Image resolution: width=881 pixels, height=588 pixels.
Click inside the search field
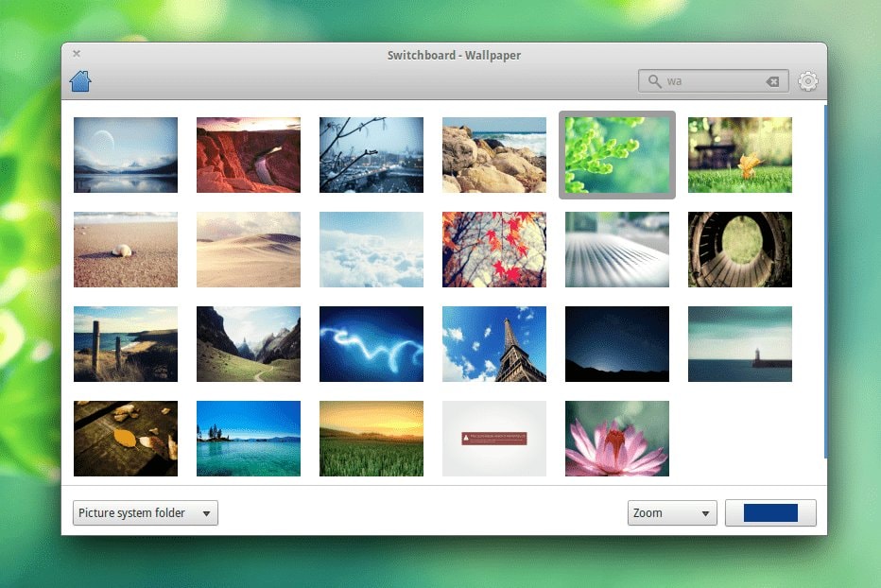pos(709,81)
